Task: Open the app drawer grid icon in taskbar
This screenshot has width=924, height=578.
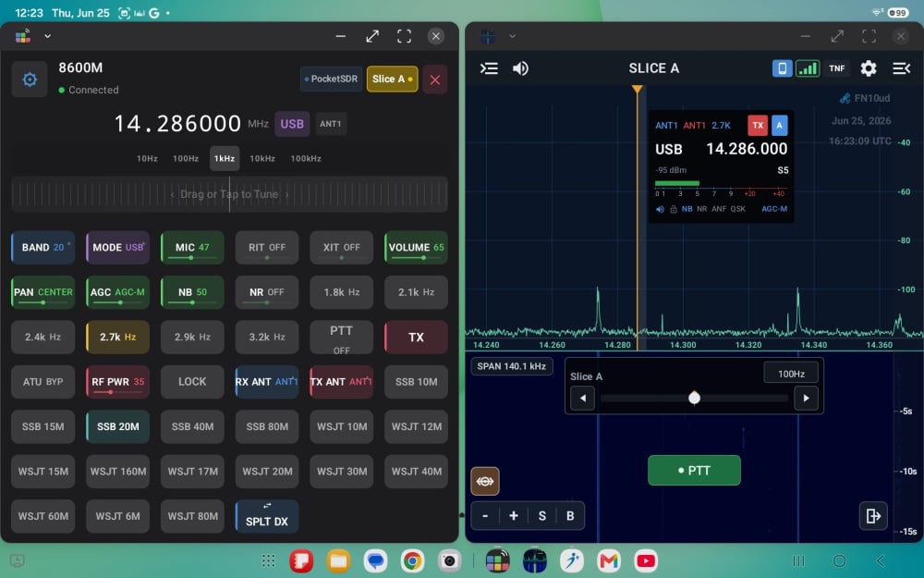Action: click(268, 560)
